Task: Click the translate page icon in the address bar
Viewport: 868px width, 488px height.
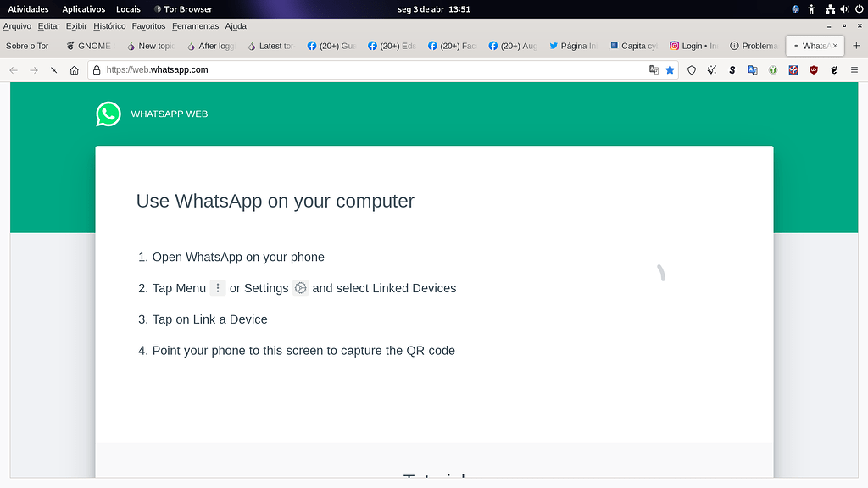Action: click(654, 69)
